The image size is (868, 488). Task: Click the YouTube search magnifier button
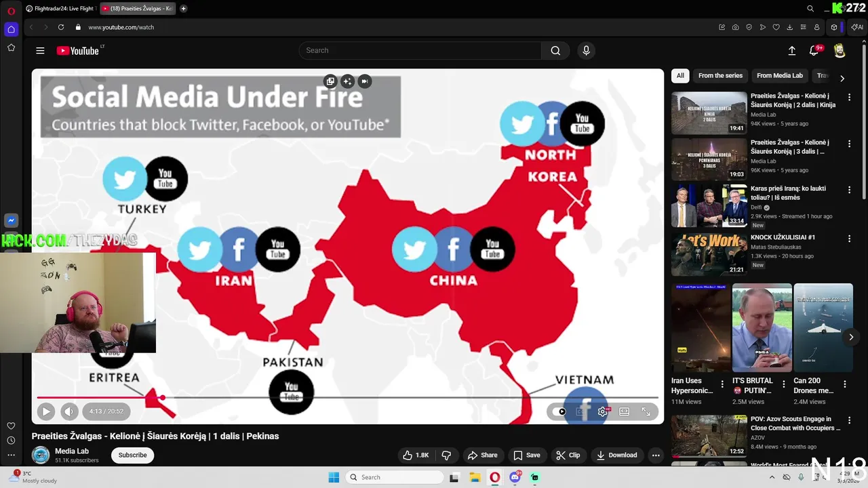pos(555,50)
